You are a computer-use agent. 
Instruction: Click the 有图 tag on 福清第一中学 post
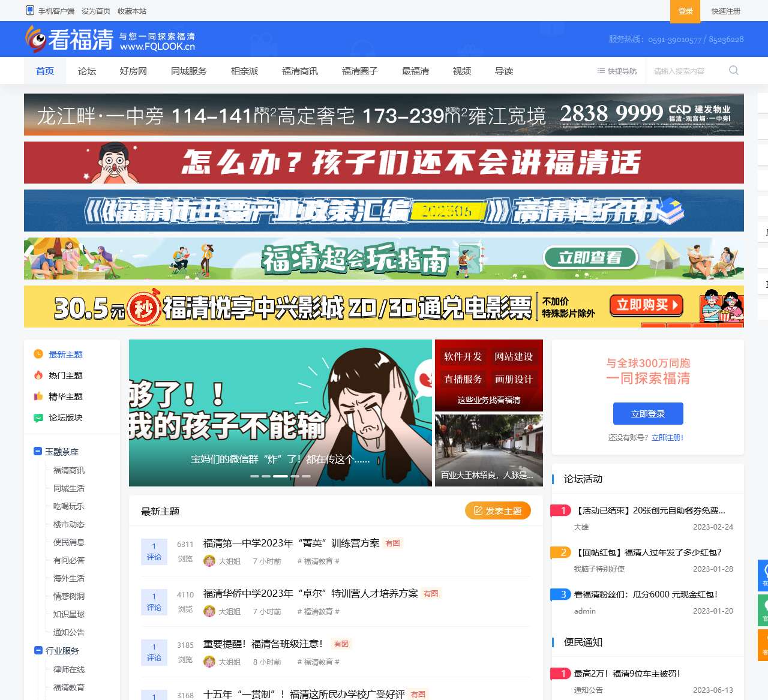393,543
